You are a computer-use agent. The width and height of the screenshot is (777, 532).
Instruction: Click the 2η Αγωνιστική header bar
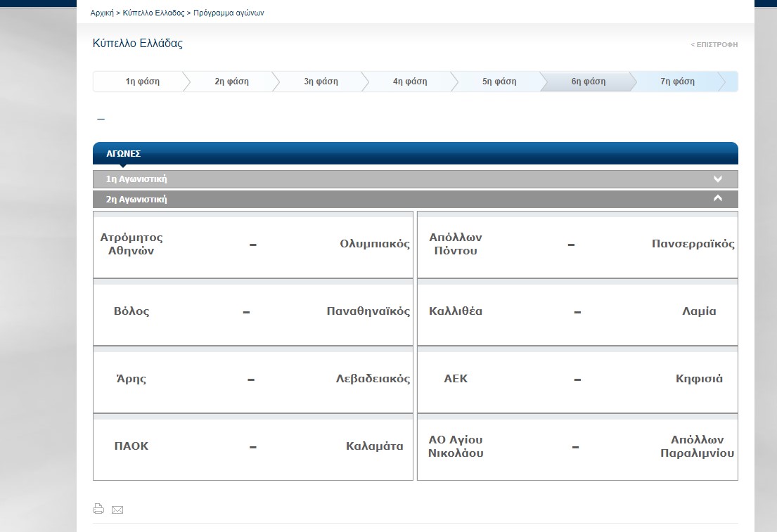tap(416, 199)
